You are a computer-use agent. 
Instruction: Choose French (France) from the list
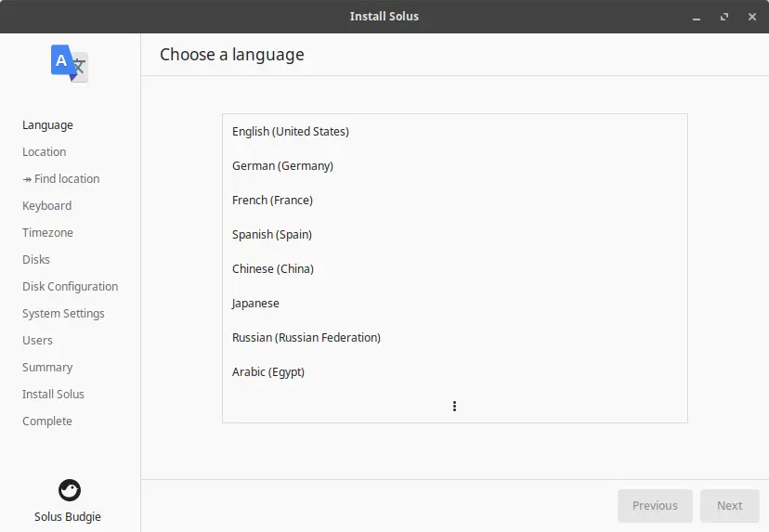point(455,200)
